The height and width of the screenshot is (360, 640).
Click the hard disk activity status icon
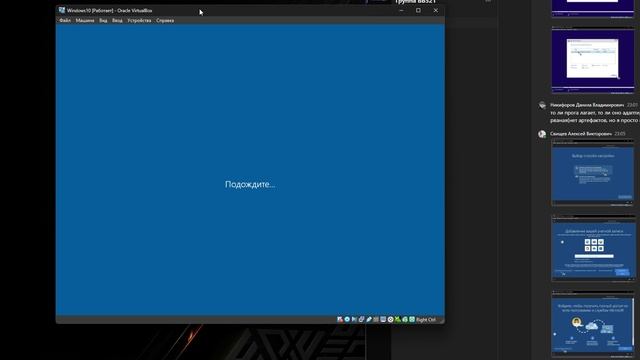[x=340, y=320]
